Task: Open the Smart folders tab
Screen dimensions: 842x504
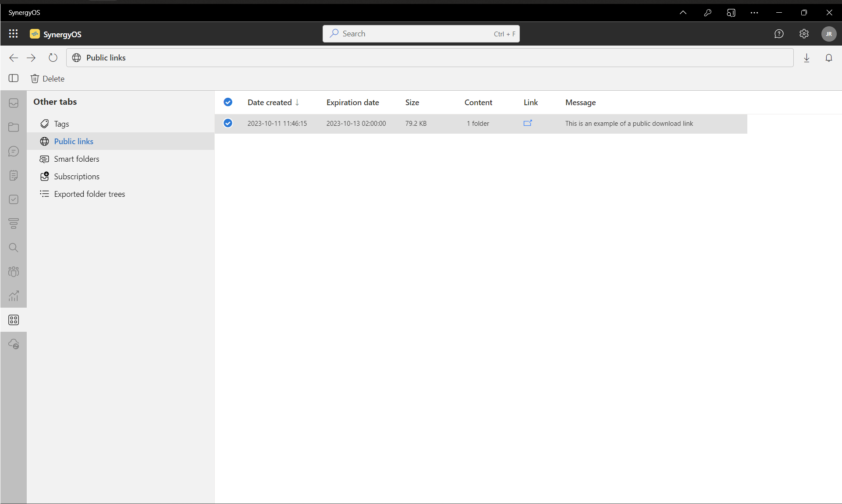Action: point(121,159)
